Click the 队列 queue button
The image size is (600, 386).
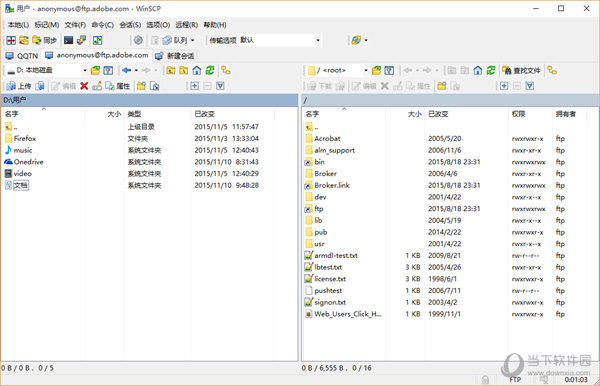tap(174, 40)
